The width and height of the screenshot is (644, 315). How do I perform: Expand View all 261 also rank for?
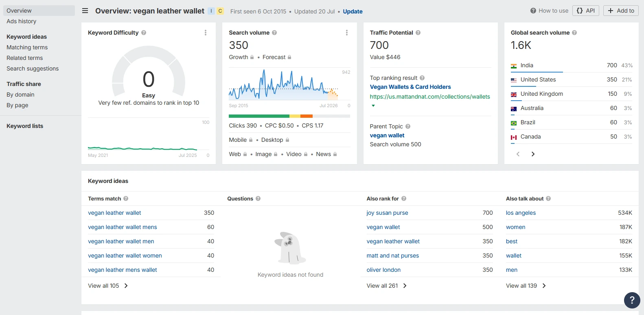pos(387,286)
